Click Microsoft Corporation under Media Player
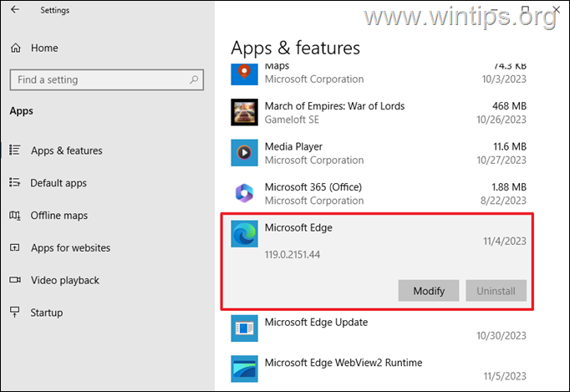Screen dimensions: 570x392 [x=314, y=160]
